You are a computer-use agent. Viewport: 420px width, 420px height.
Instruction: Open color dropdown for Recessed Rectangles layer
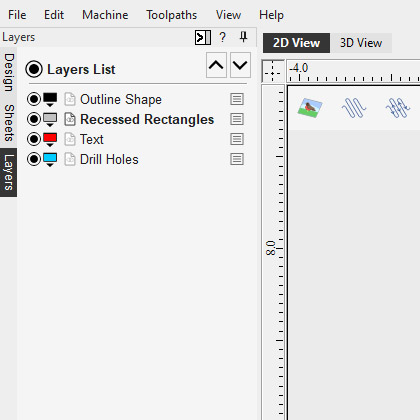point(50,120)
